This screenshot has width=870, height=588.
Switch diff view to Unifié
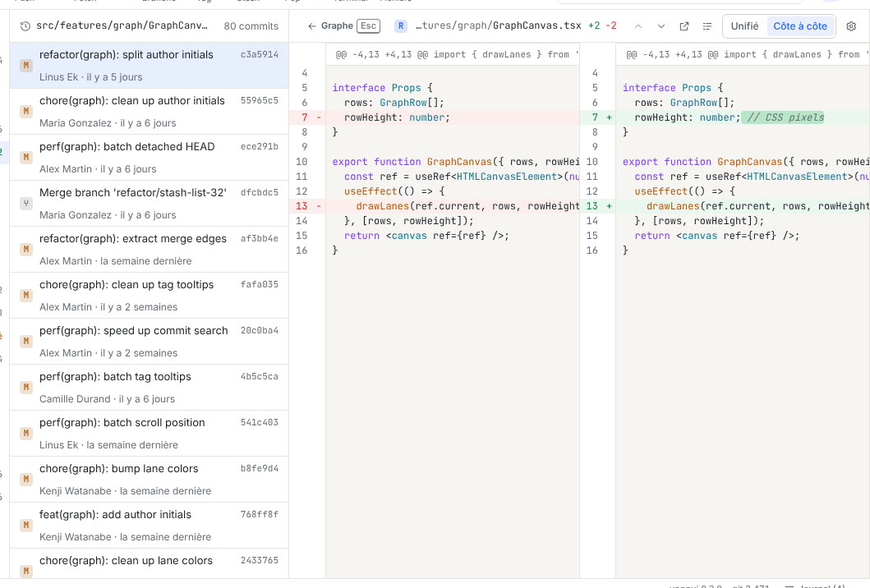point(744,26)
